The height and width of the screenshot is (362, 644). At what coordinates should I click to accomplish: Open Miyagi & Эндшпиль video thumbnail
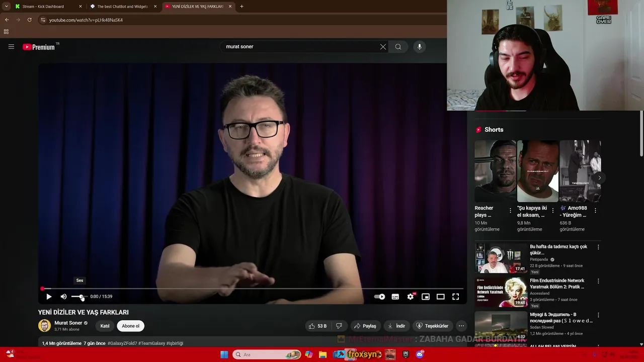(x=501, y=326)
